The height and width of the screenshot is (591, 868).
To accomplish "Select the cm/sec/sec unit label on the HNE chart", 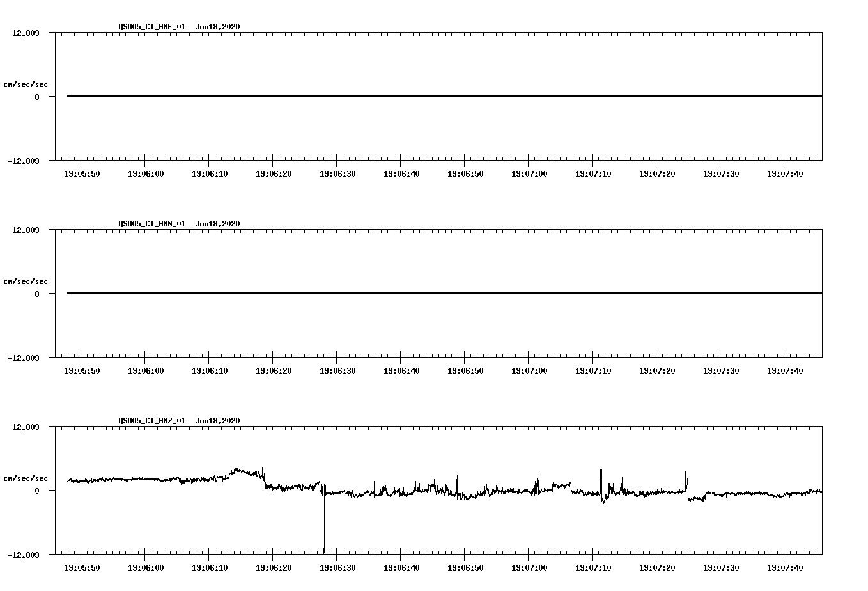I will (x=26, y=84).
